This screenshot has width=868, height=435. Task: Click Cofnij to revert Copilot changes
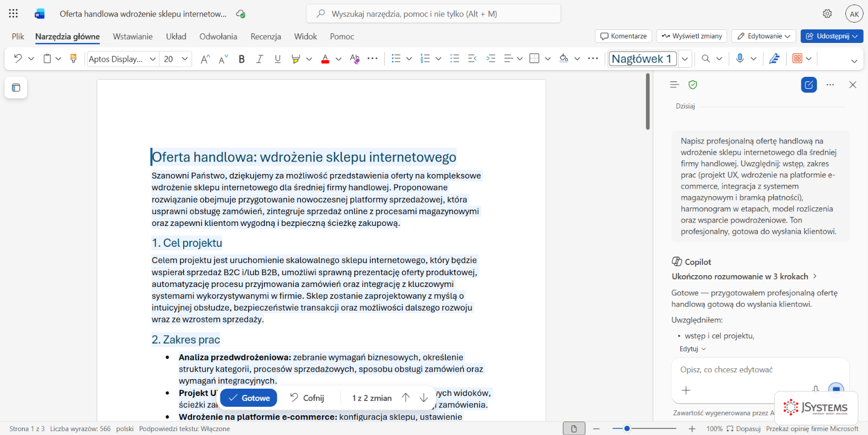[307, 398]
